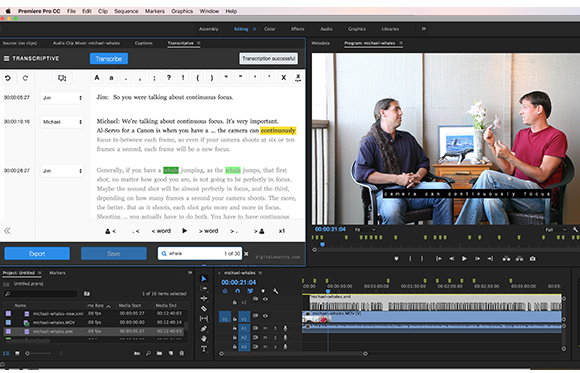Select the Razor tool

click(x=204, y=308)
